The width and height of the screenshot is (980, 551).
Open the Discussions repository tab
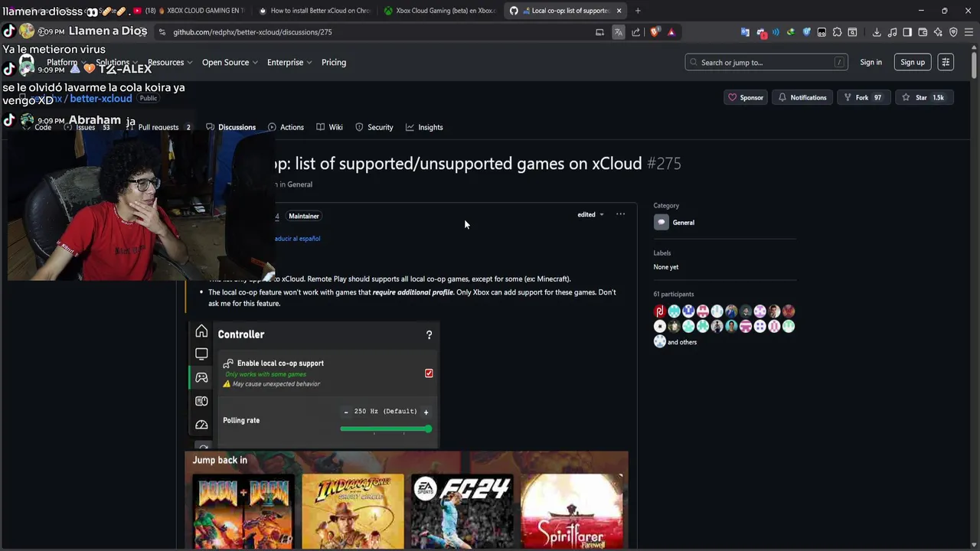230,127
